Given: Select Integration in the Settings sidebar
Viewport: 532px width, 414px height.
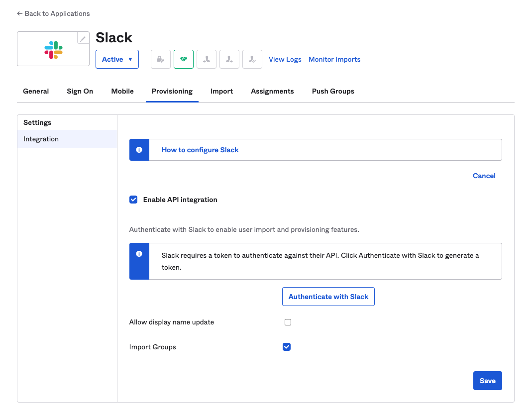Looking at the screenshot, I should (x=41, y=139).
